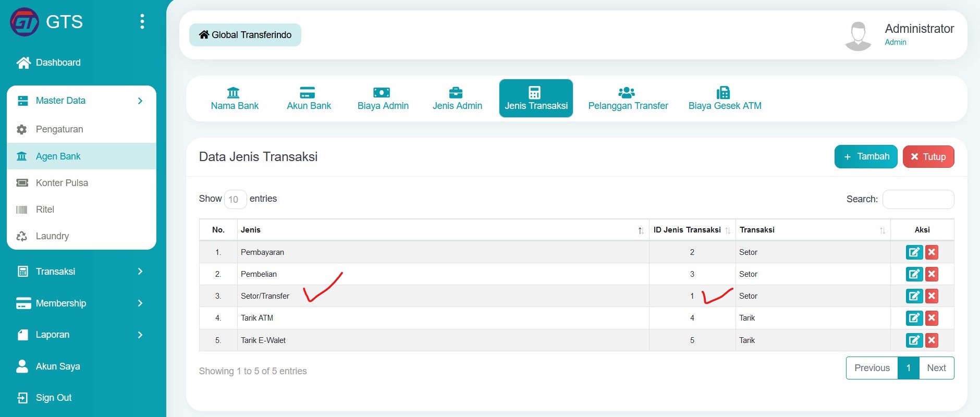This screenshot has width=980, height=417.
Task: Click the Data Jenis Transaksi heading
Action: 258,157
